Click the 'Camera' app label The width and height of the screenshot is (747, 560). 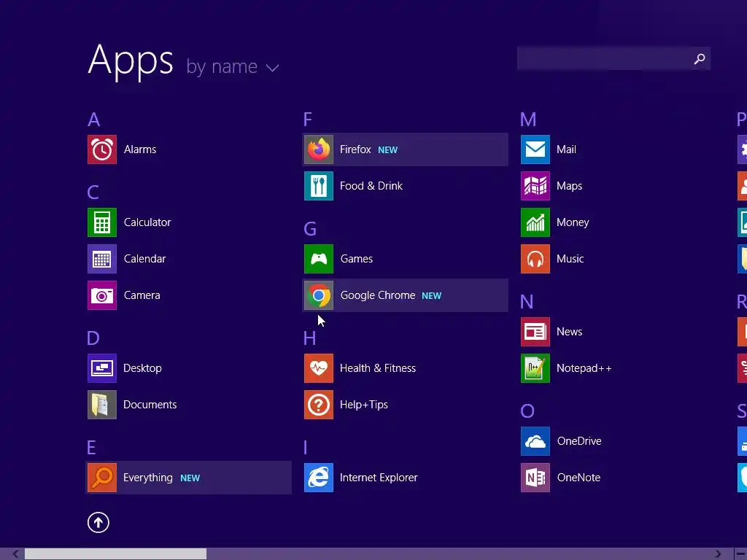coord(142,295)
